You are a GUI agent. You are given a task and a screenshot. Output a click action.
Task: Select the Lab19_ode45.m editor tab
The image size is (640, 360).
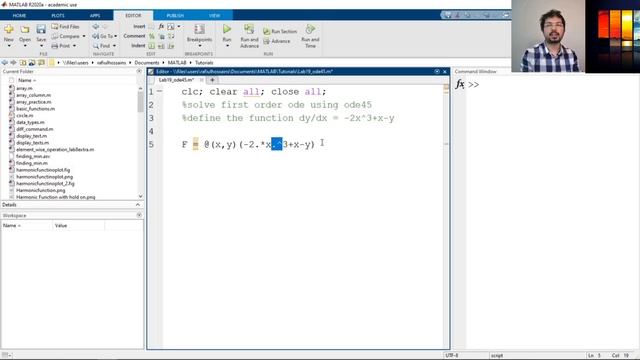pyautogui.click(x=176, y=80)
